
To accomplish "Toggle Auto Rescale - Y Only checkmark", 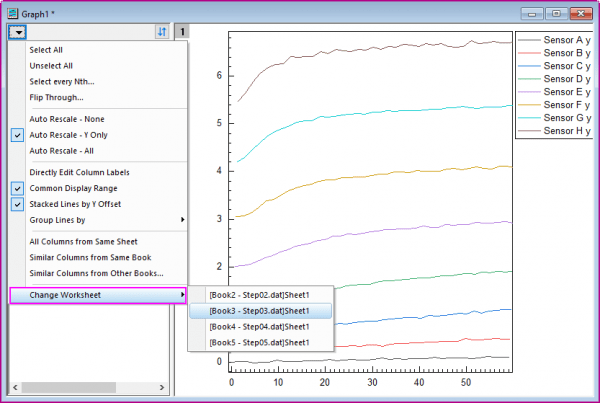I will tap(17, 135).
